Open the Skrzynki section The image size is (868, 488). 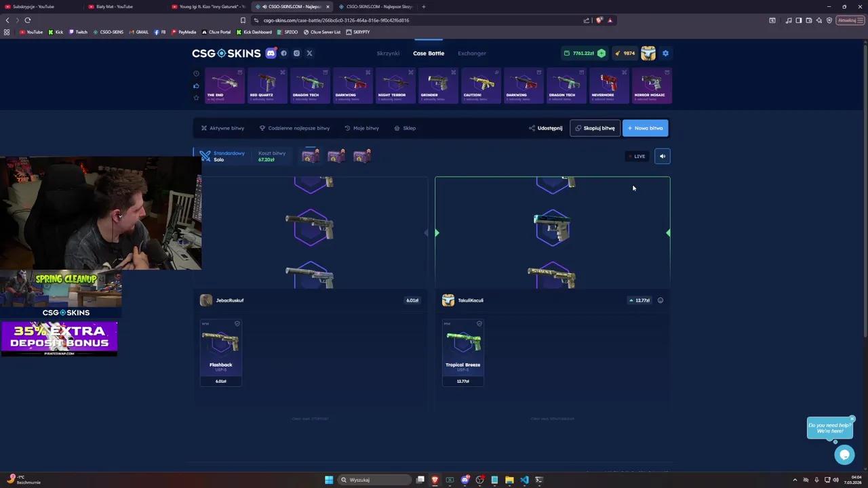click(x=388, y=53)
